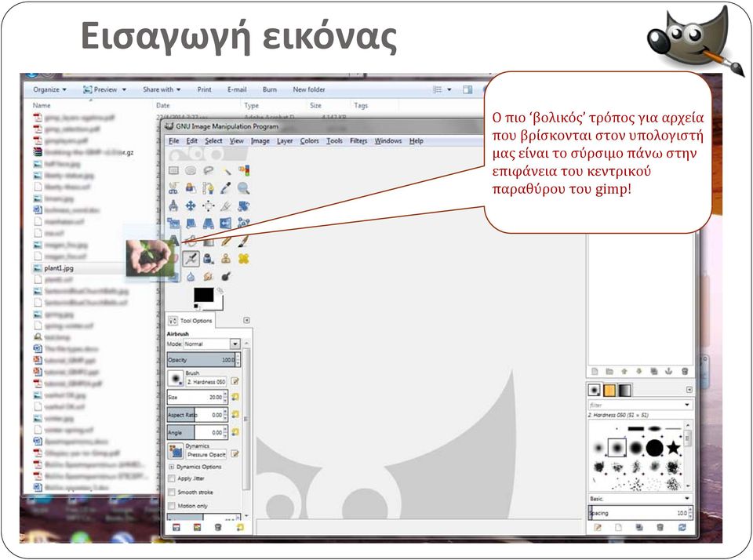Open the Explorer view options dropdown arrow
Viewport: 753px width, 560px height.
[449, 89]
